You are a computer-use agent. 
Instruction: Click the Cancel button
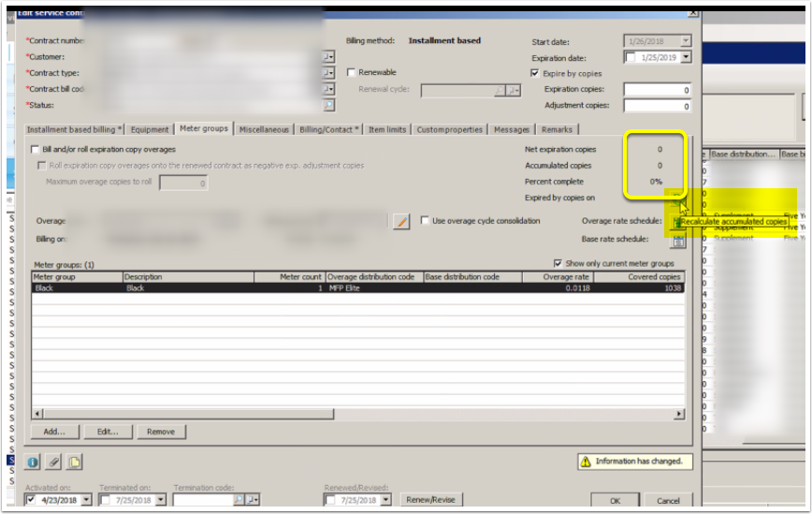click(668, 501)
